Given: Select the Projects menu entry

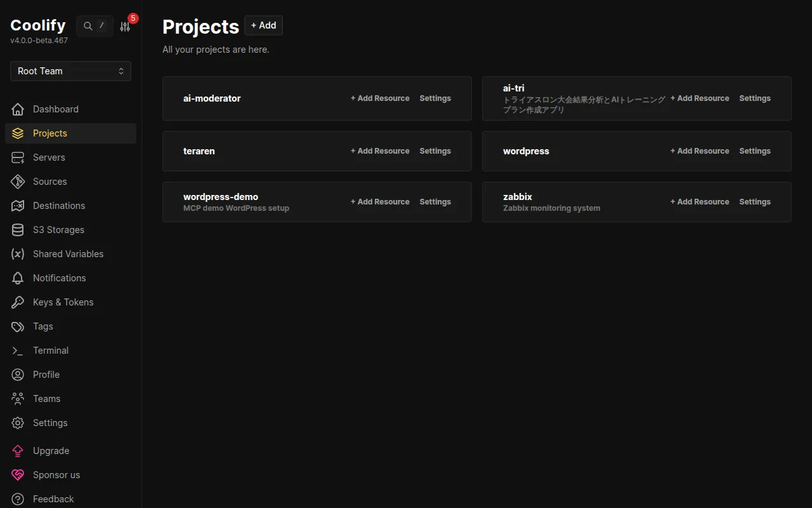Looking at the screenshot, I should click(49, 133).
